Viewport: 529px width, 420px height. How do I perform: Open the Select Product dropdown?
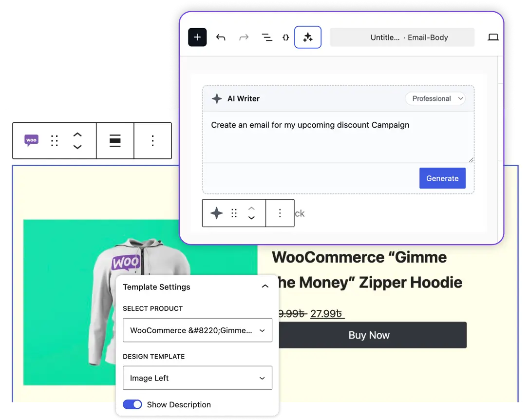point(197,330)
